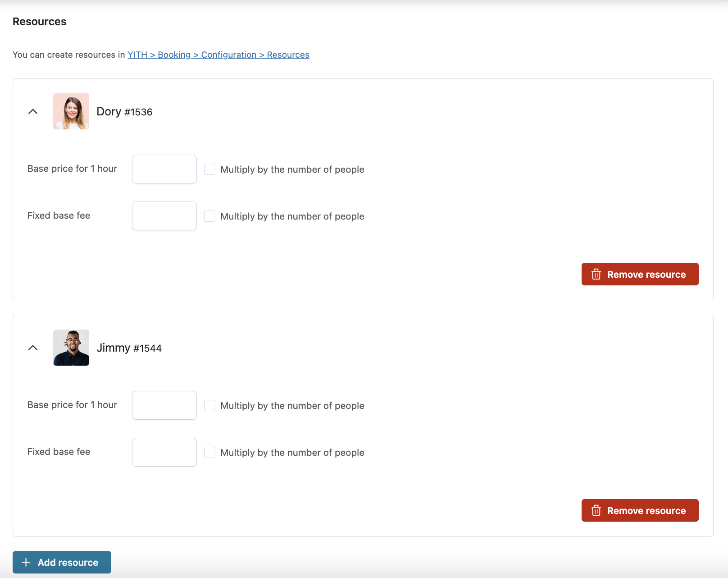728x578 pixels.
Task: Enable multiply by people for Dory's base price
Action: [209, 170]
